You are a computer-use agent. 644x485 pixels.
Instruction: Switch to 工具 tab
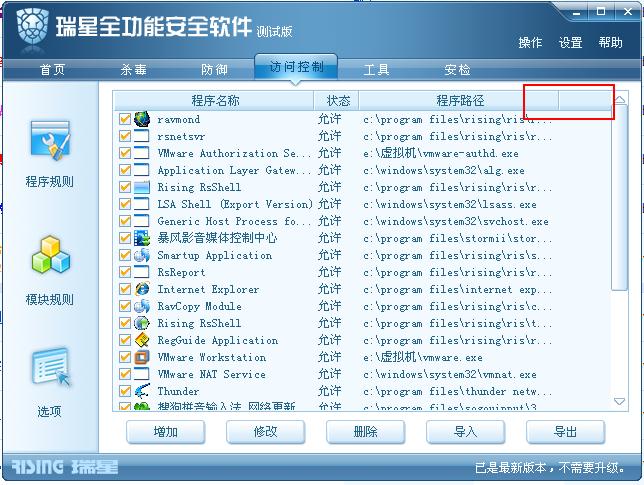tap(376, 69)
